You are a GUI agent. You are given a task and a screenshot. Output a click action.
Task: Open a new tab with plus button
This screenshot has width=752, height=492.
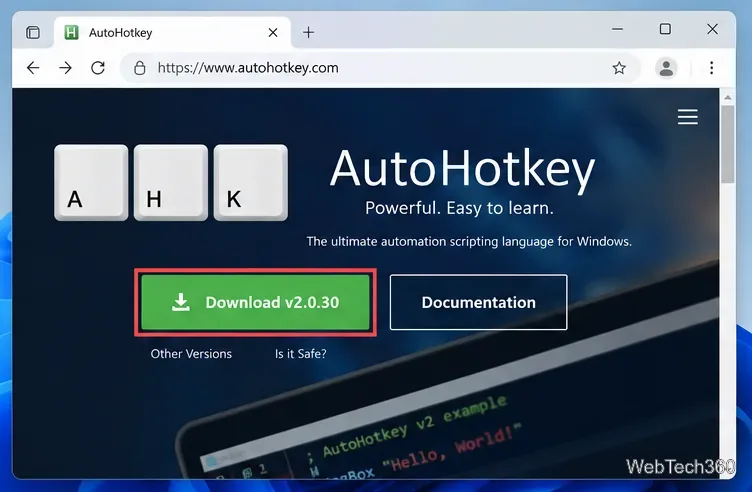[x=309, y=33]
